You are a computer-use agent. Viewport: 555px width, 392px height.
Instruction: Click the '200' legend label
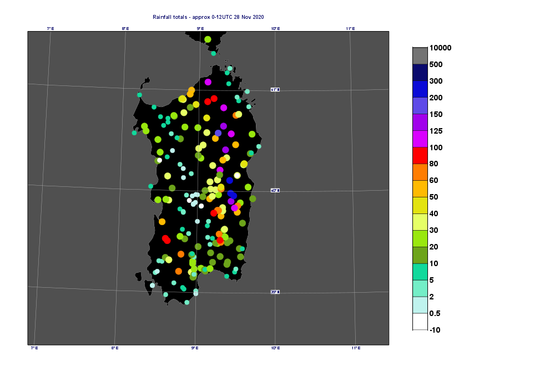coord(436,98)
